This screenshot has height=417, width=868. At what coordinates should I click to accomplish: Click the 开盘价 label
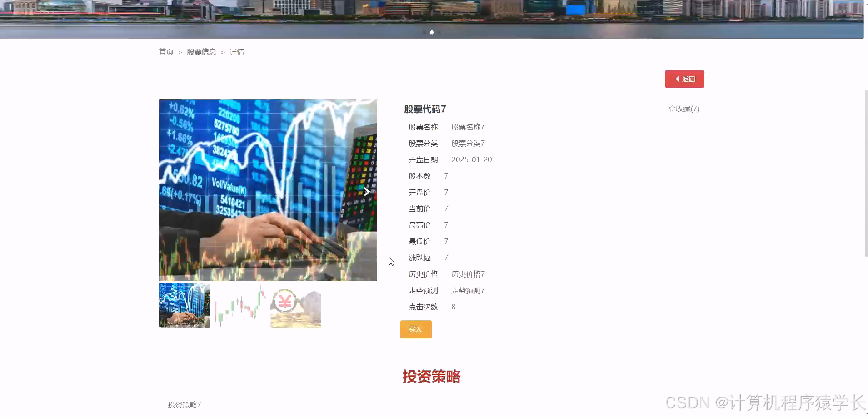pyautogui.click(x=419, y=193)
